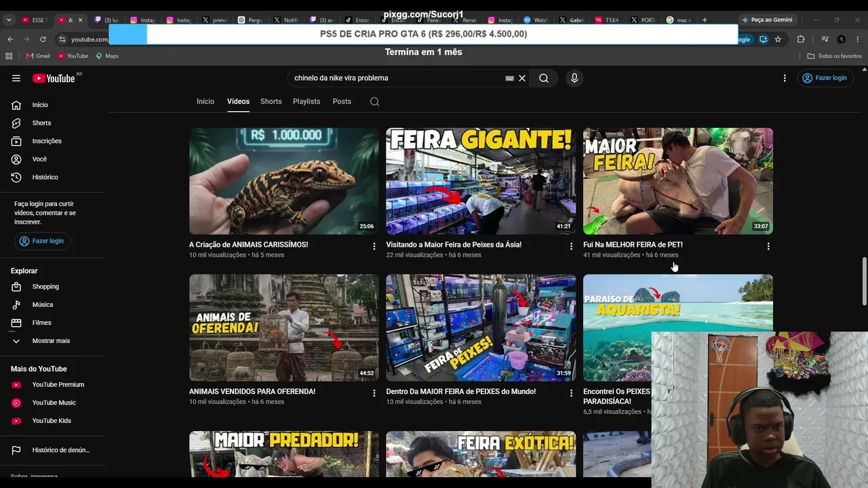Click title ANIMAIS VENDIDOS PARA OFERENDA!
The height and width of the screenshot is (488, 868).
[252, 392]
